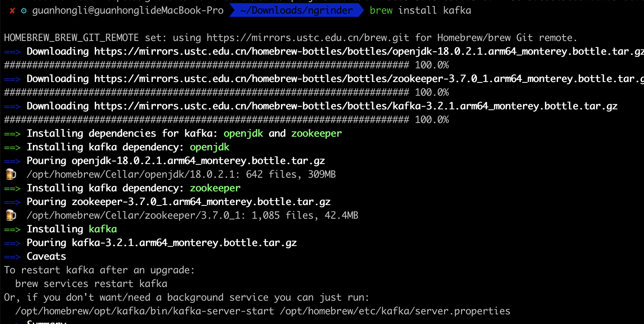Open the https://mirrors.ustc.edu.cn/brew.git URL
Screen dimensions: 644x324
[308, 38]
